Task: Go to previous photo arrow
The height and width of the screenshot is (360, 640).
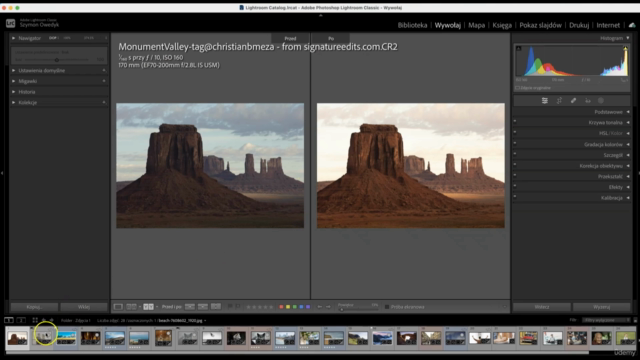Action: coord(320,307)
